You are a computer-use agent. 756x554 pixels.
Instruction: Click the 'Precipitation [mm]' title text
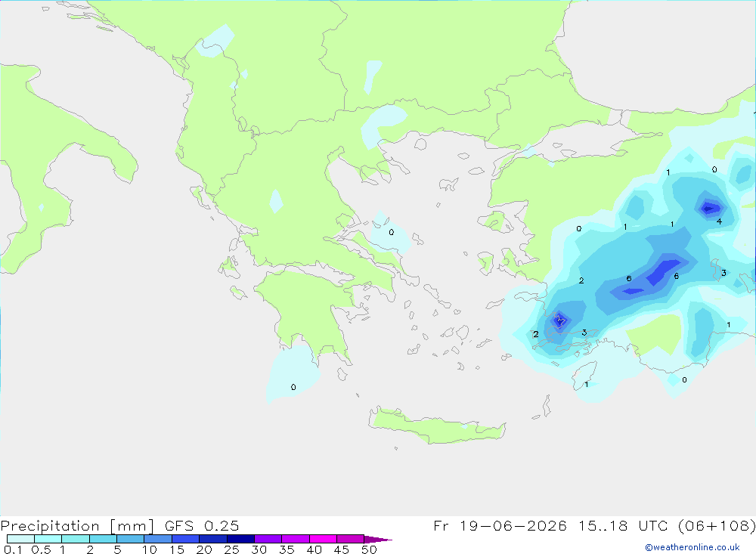point(77,526)
